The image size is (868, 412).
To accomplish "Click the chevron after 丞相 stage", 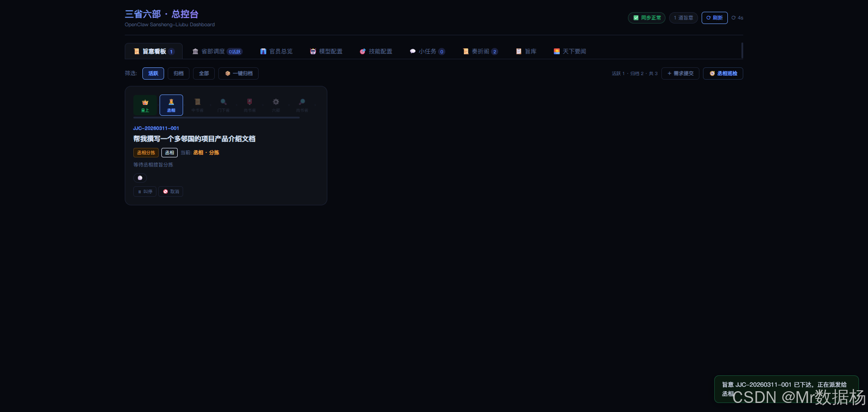I will pyautogui.click(x=184, y=105).
